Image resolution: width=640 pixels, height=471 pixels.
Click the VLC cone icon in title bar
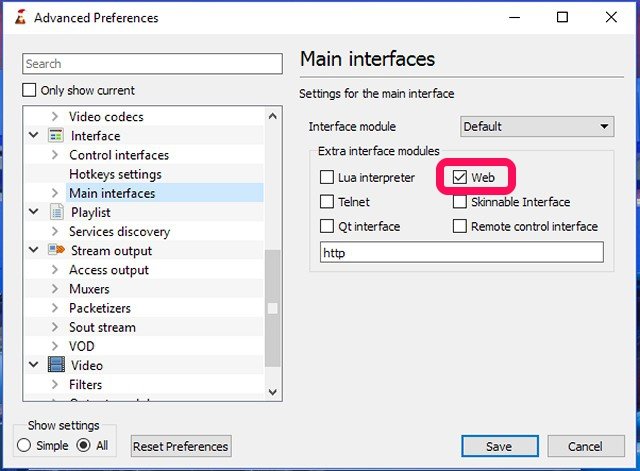click(16, 17)
